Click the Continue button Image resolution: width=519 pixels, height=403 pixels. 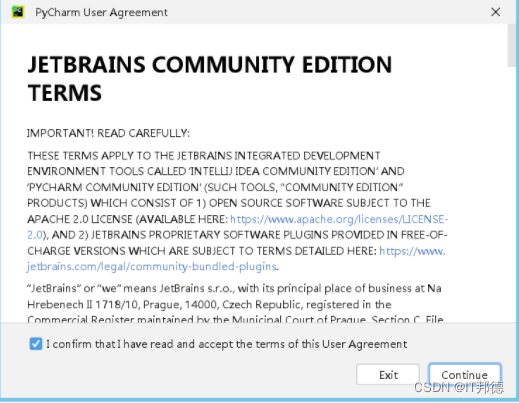coord(465,375)
